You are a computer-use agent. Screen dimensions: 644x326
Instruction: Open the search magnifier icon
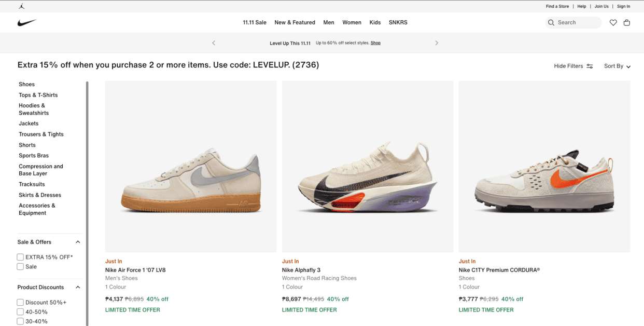(551, 22)
